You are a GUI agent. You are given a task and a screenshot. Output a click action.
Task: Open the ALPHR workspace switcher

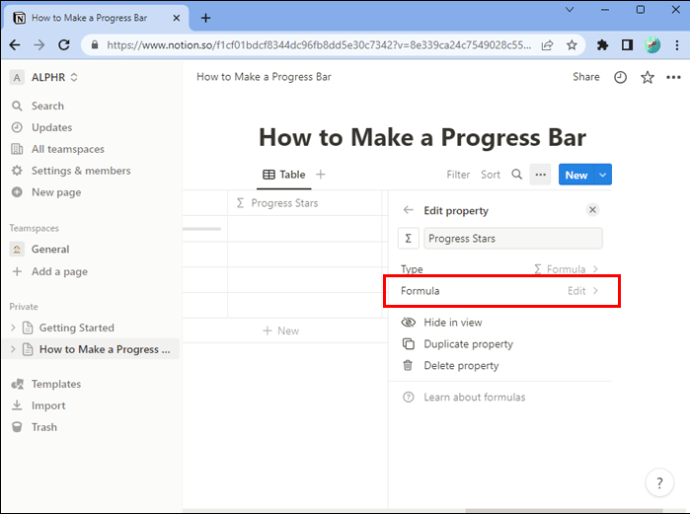coord(44,77)
